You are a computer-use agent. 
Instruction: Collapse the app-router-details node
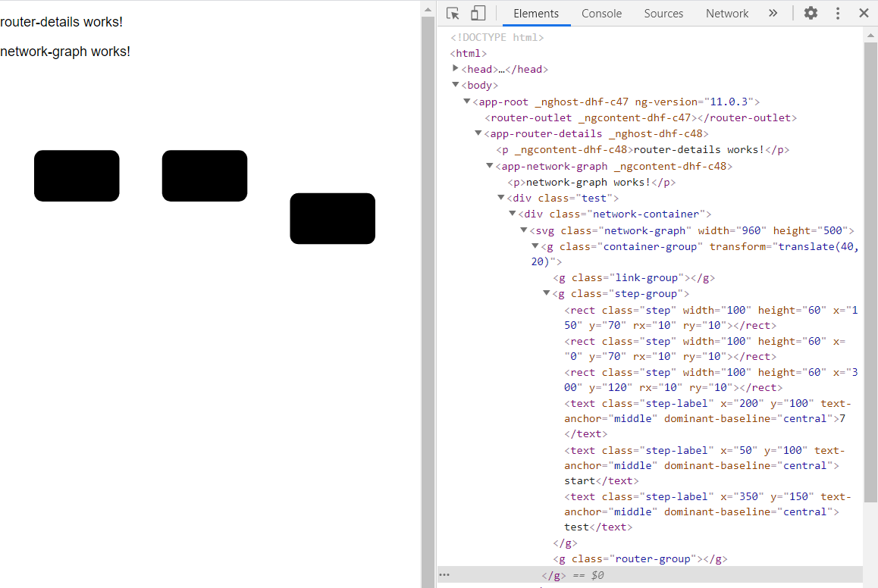478,133
